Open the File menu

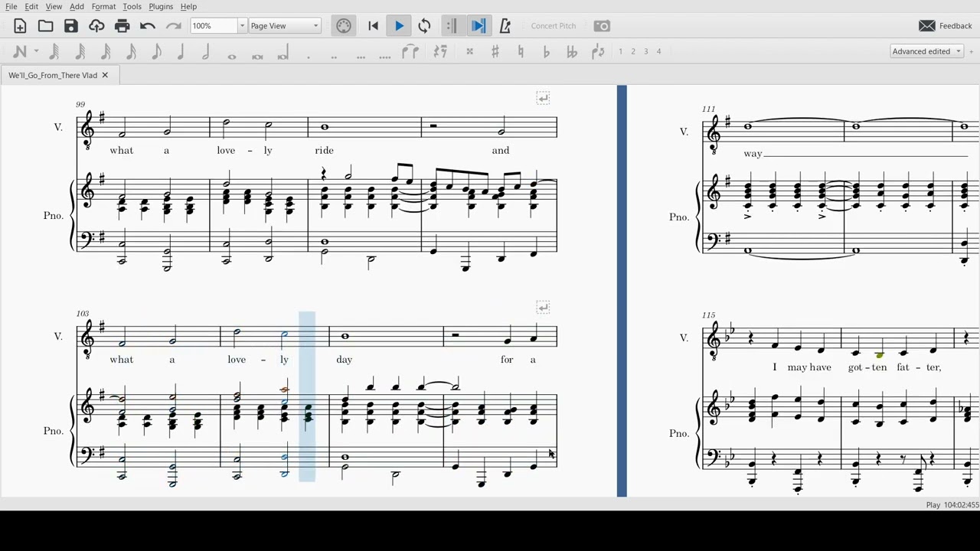(11, 6)
